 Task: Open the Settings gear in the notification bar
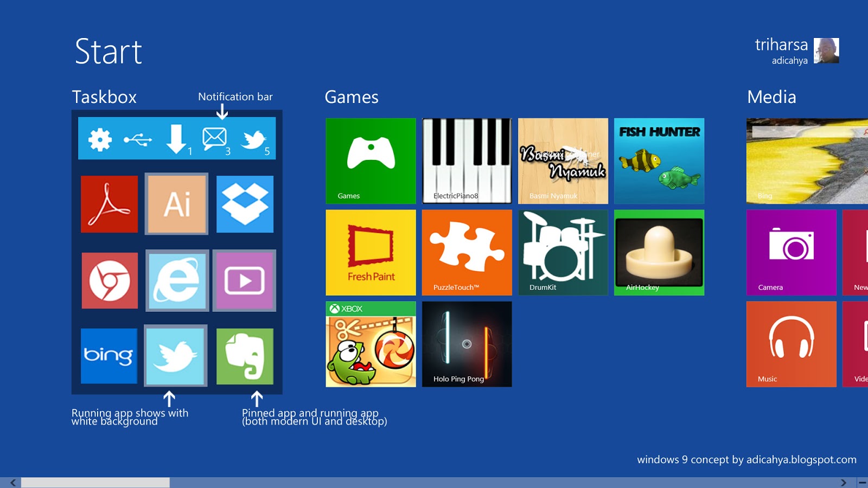(99, 139)
